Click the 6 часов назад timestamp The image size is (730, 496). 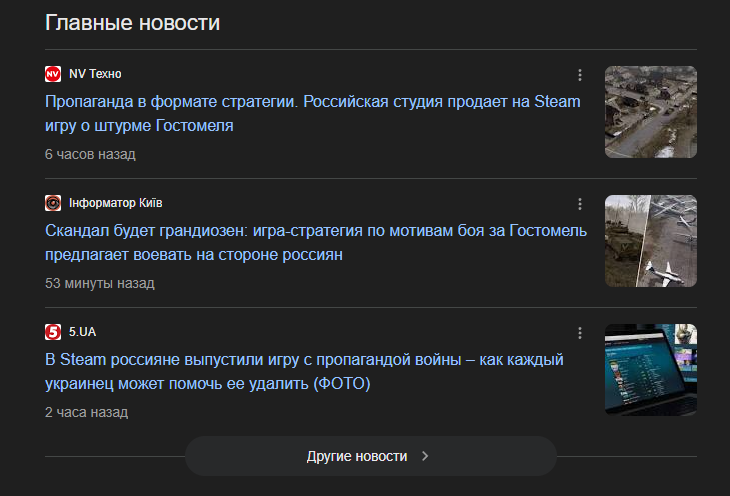pos(90,155)
